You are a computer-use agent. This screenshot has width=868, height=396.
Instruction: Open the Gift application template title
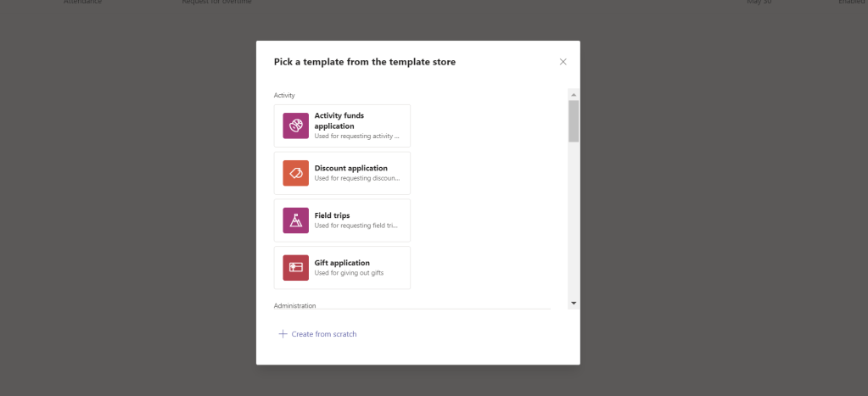(x=342, y=263)
